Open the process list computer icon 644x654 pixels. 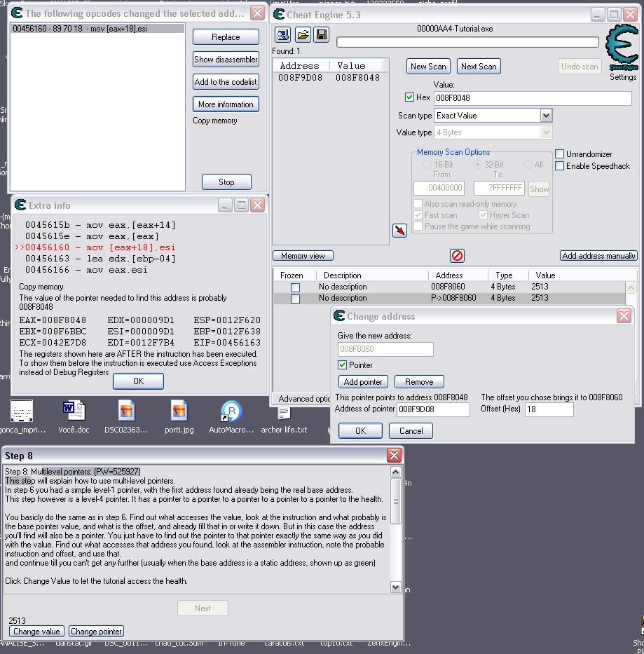tap(283, 34)
